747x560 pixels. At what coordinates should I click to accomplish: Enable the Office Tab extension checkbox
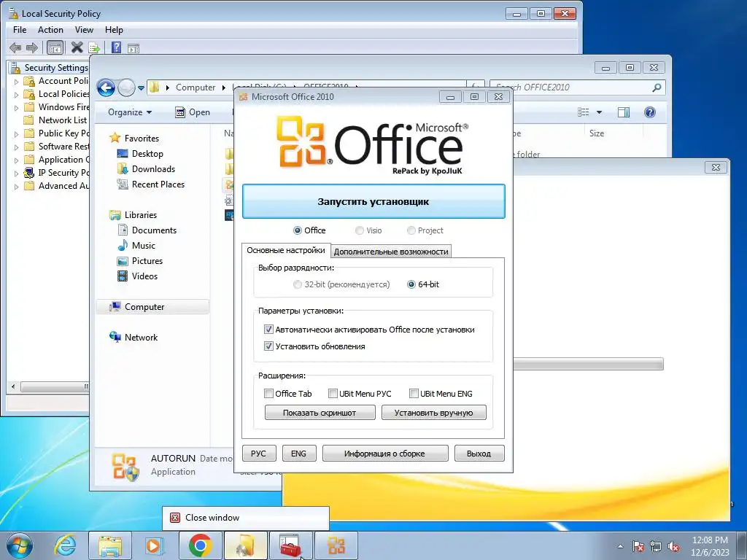[x=268, y=393]
